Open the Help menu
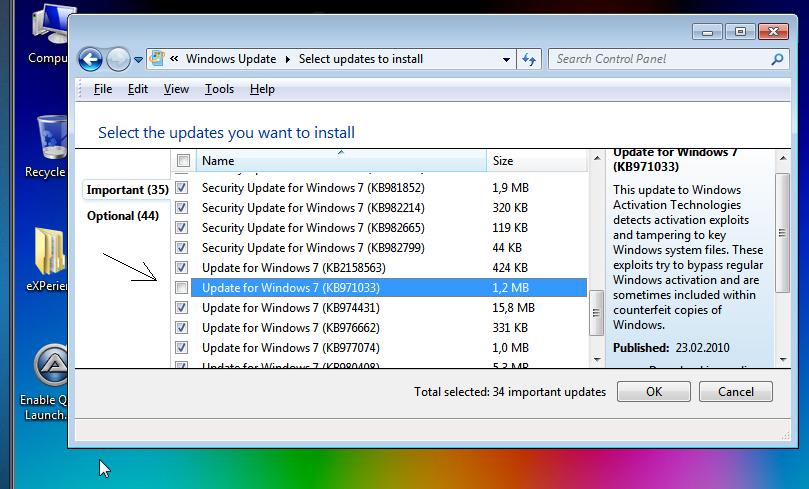The height and width of the screenshot is (489, 809). [262, 89]
